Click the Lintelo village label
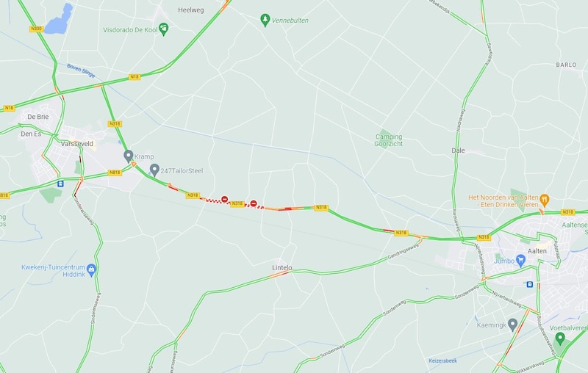Image resolution: width=588 pixels, height=373 pixels. click(282, 267)
